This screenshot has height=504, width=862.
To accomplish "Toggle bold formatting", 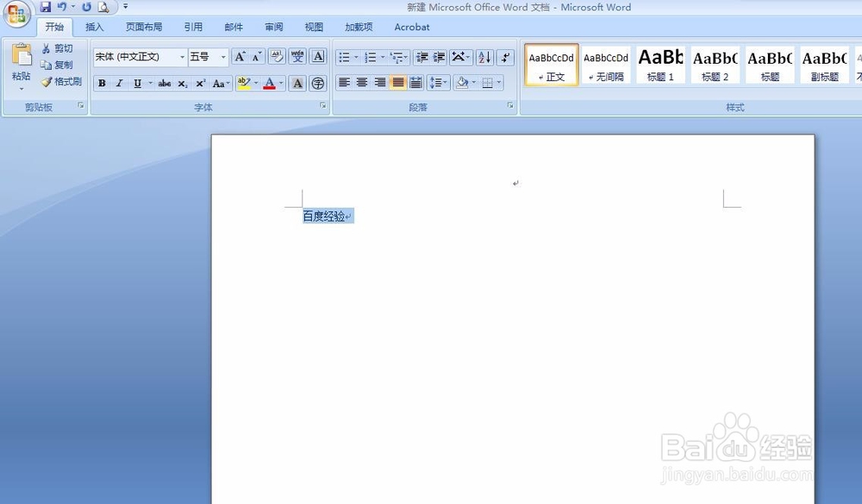I will 103,83.
